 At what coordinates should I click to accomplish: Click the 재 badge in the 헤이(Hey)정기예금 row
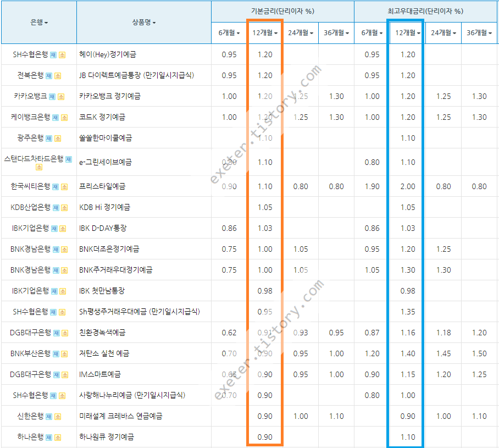click(x=53, y=55)
